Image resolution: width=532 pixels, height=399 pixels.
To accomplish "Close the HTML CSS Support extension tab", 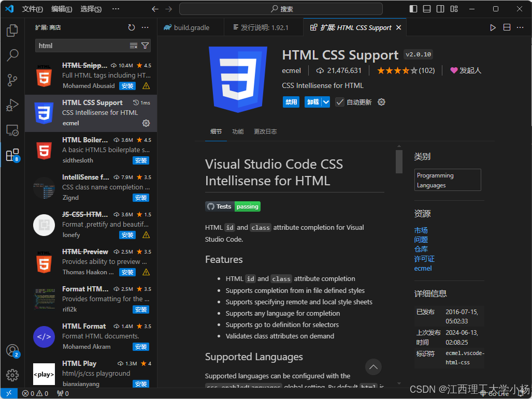I will click(399, 27).
